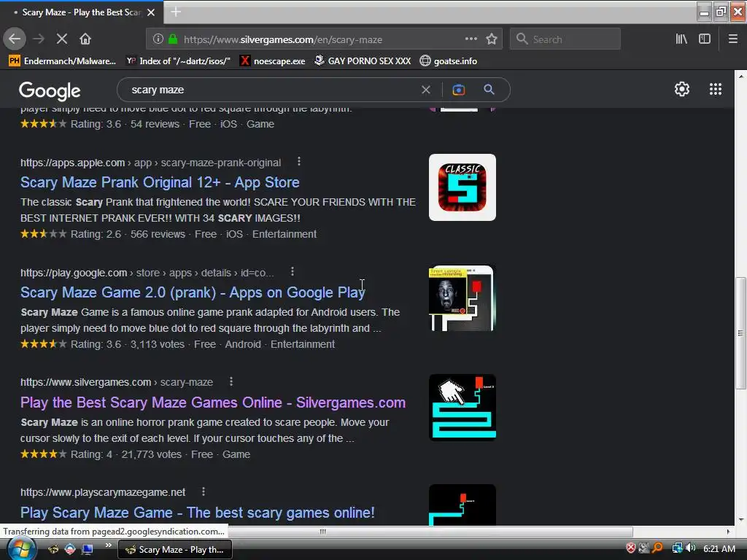Clear the scary maze search query
Image resolution: width=747 pixels, height=560 pixels.
425,90
